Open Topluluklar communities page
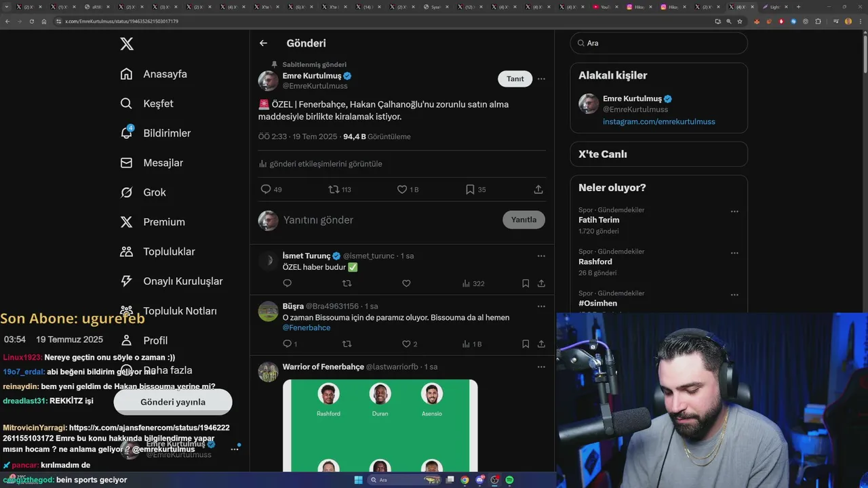Screen dimensions: 868x488 click(x=158, y=251)
